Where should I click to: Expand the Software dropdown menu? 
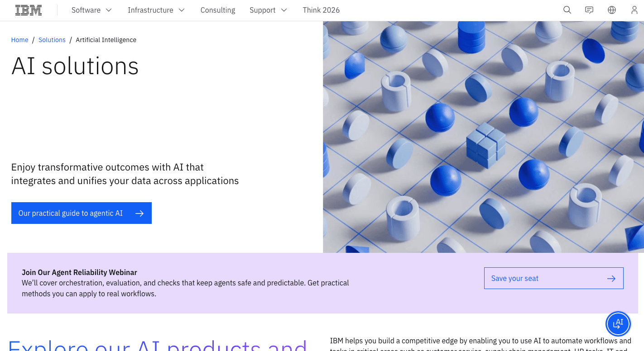[91, 9]
